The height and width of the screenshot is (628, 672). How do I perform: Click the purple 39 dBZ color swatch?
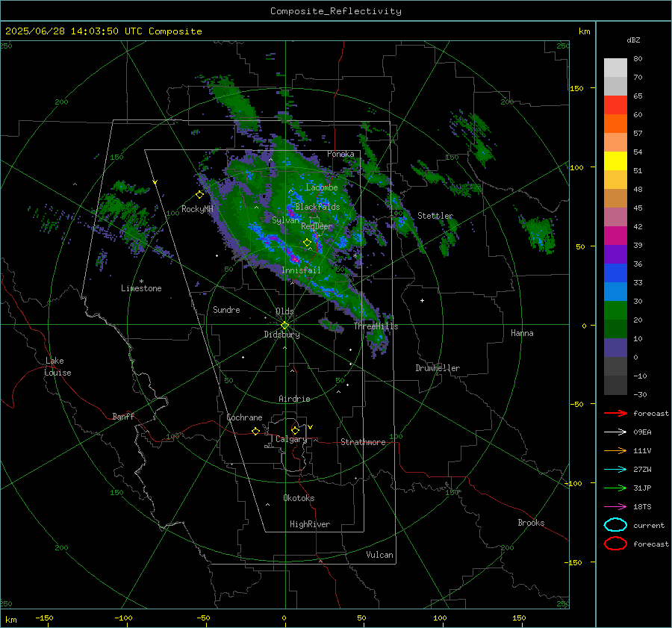coord(615,254)
